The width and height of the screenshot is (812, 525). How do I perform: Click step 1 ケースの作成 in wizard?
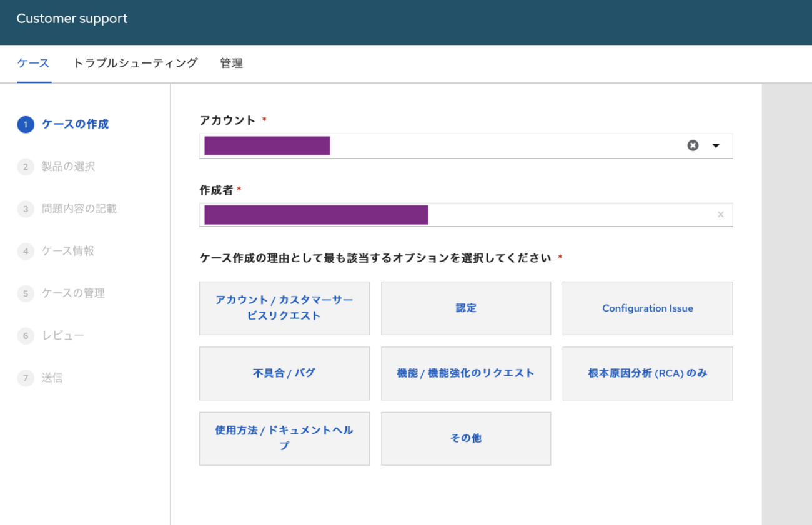(75, 124)
